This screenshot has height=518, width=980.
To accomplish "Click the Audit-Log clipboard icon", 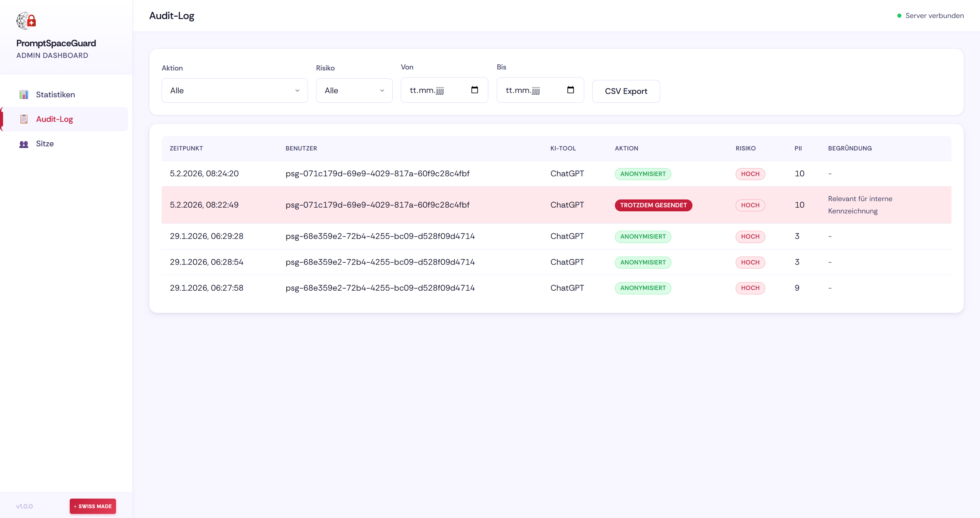I will 23,119.
